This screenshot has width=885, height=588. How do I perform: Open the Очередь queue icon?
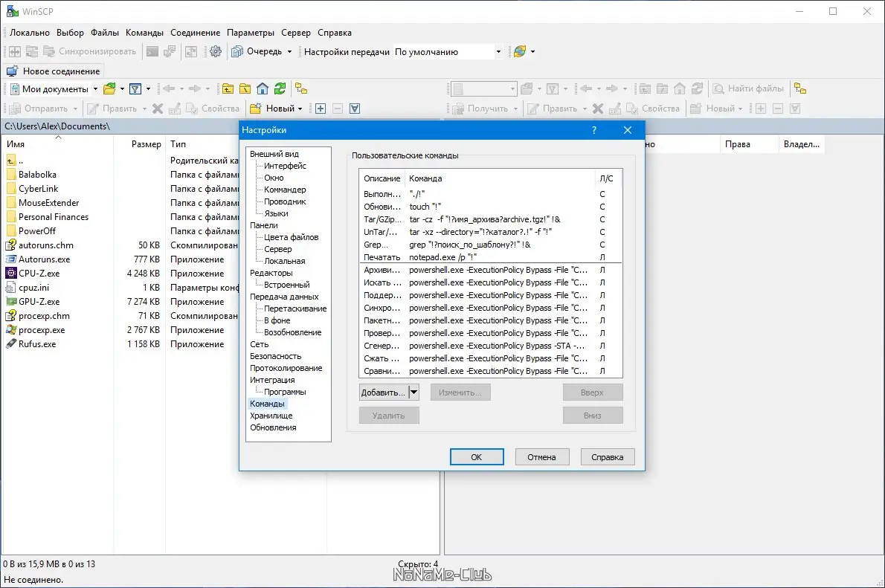point(237,52)
